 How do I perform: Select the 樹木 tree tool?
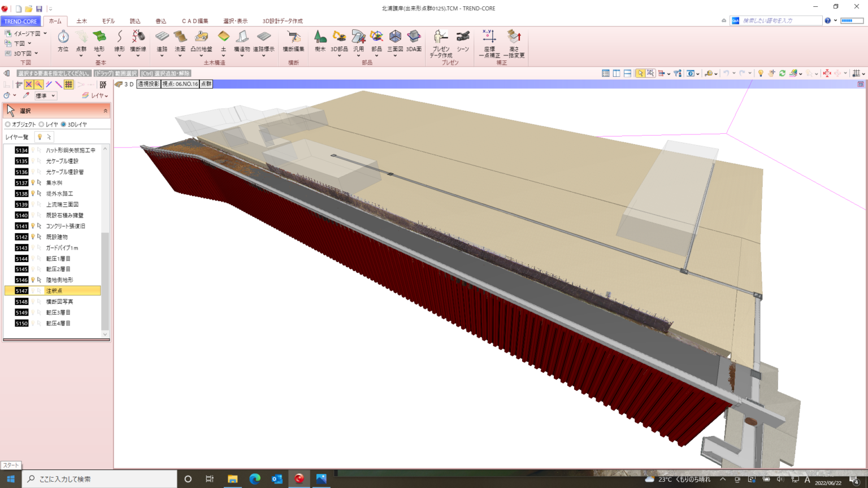[320, 37]
